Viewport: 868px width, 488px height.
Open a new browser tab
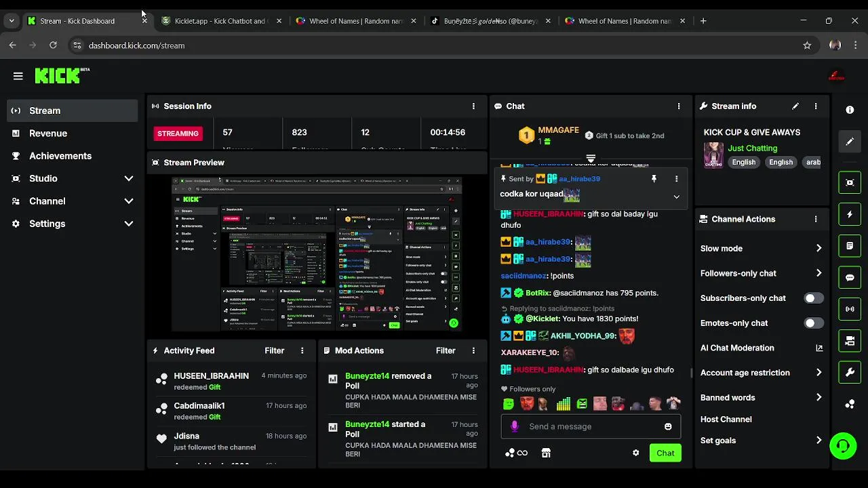point(703,21)
